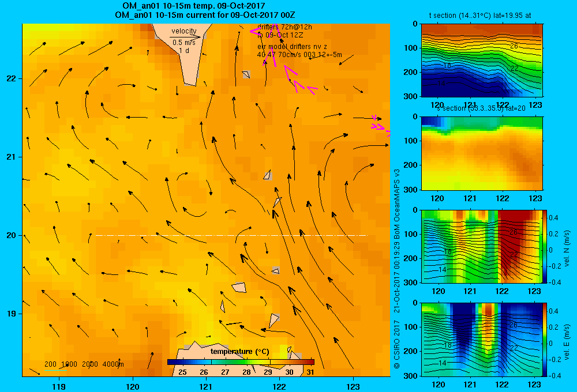Click the vel. N colorbar
The height and width of the screenshot is (392, 577).
[545, 246]
